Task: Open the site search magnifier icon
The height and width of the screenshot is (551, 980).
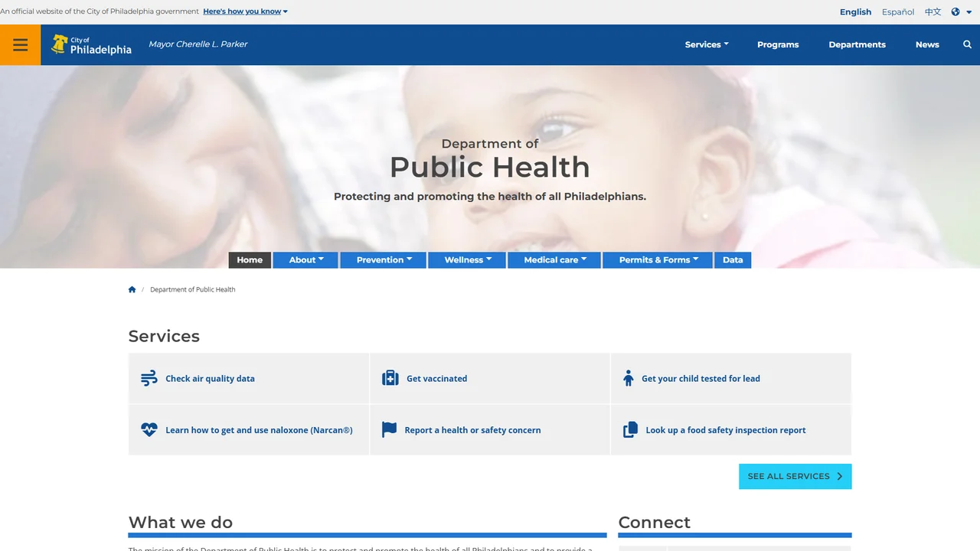Action: coord(967,44)
